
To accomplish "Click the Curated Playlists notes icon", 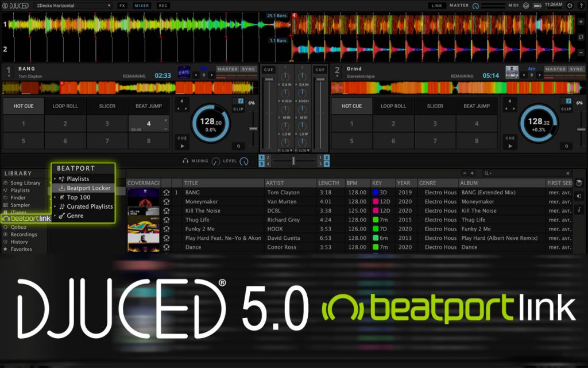I will [63, 206].
